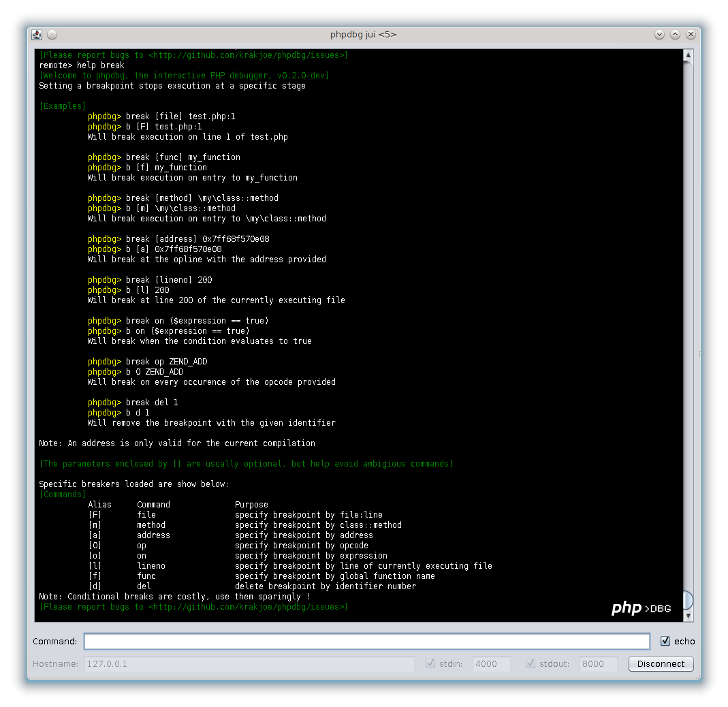
Task: Click the Hostname field showing 127.0.0.1
Action: [249, 664]
